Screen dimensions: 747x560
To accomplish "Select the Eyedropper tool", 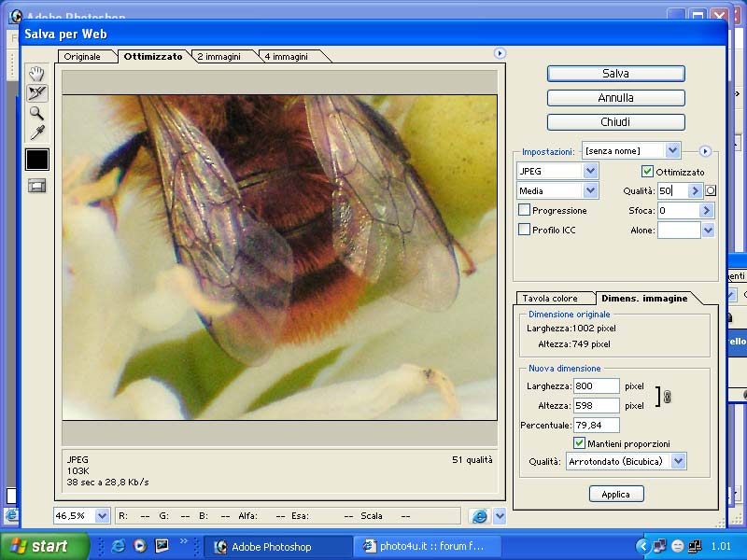I will (x=36, y=133).
